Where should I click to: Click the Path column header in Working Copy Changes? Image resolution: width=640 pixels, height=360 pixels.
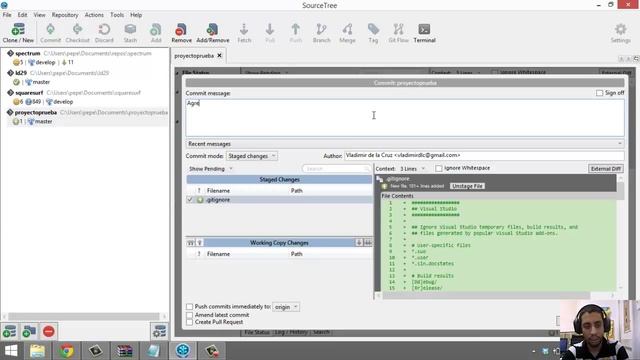click(x=297, y=254)
